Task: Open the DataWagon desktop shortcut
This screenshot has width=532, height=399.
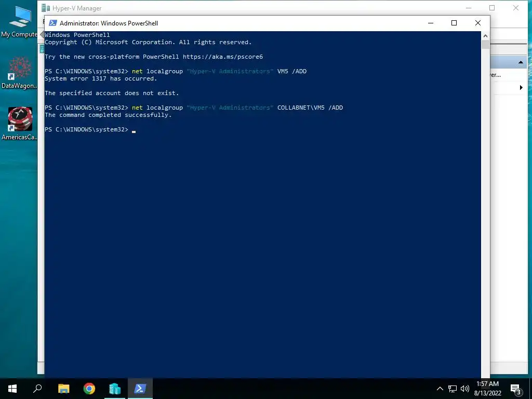Action: click(19, 73)
